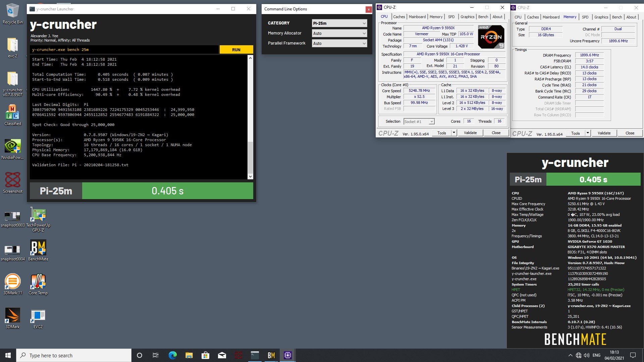Click Validate in right CPU-Z window
This screenshot has width=644, height=362.
(604, 133)
